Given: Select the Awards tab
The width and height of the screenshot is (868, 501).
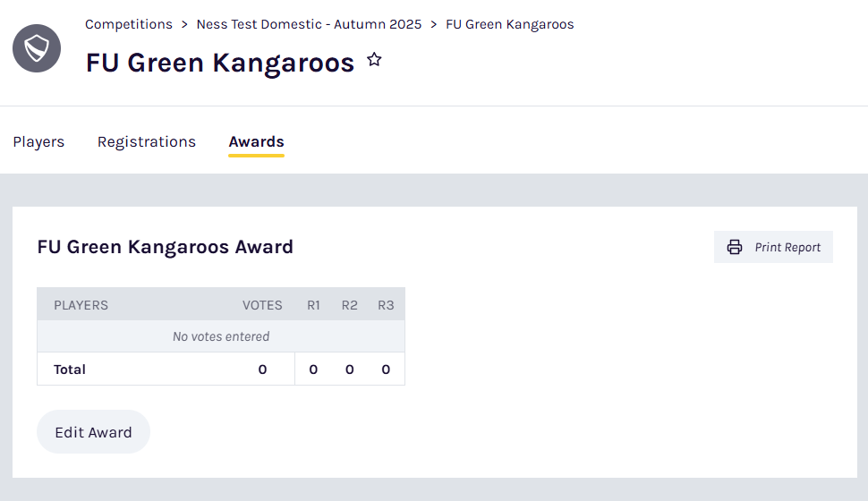Looking at the screenshot, I should 256,141.
